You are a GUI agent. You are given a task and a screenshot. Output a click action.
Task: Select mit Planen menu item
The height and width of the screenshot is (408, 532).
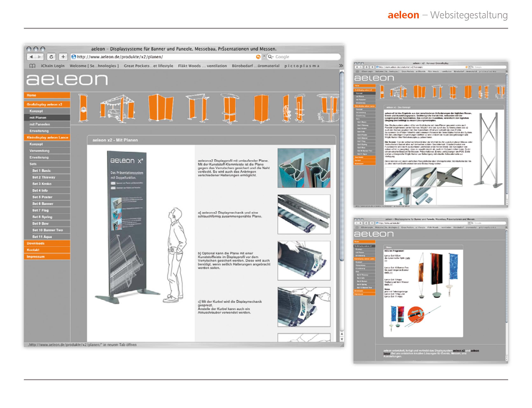[x=47, y=117]
